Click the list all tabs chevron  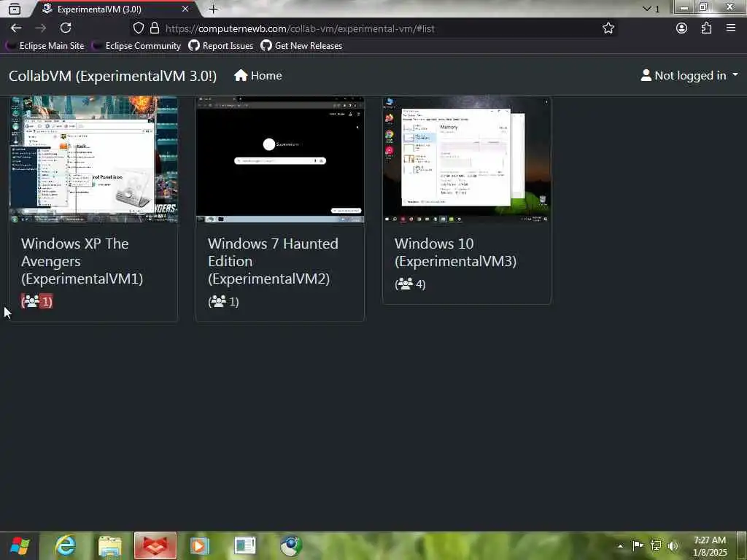coord(646,9)
